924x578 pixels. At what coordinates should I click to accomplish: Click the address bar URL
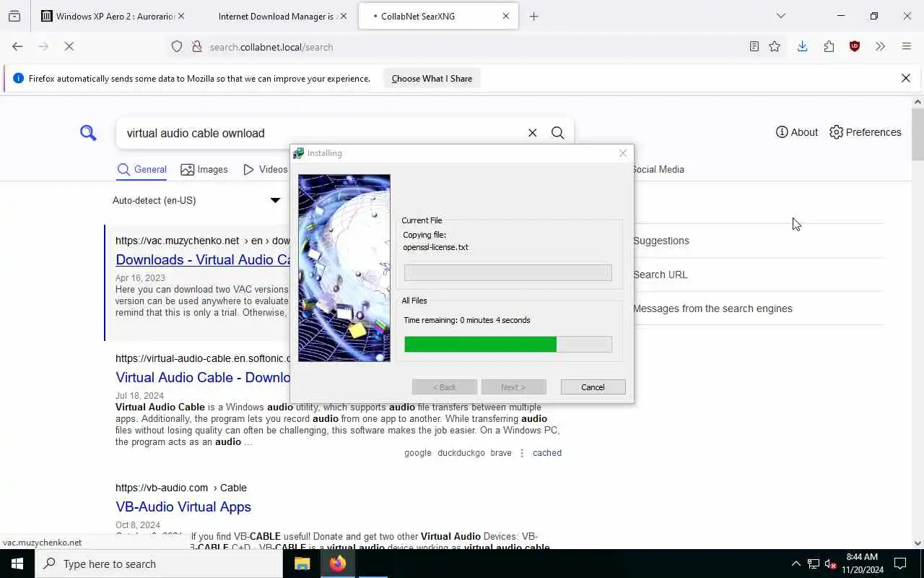tap(271, 47)
